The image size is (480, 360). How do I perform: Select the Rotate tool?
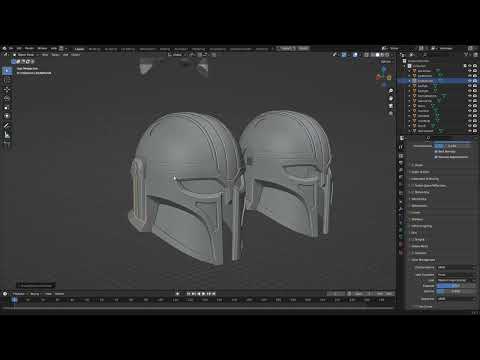(x=7, y=99)
